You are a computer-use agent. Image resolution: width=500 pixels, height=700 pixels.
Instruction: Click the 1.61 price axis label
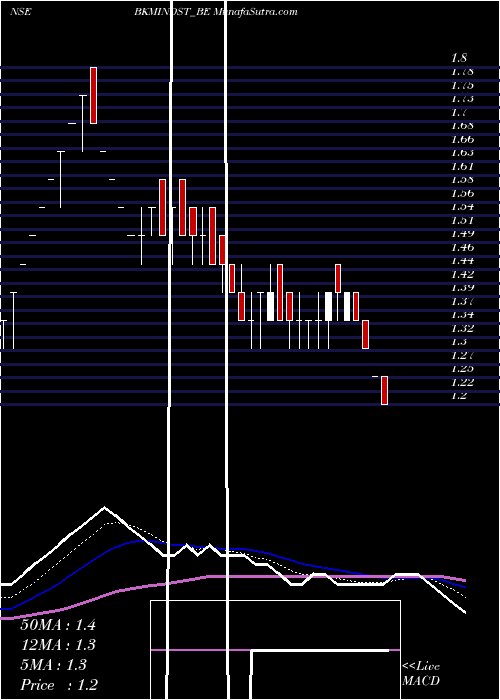[x=462, y=166]
